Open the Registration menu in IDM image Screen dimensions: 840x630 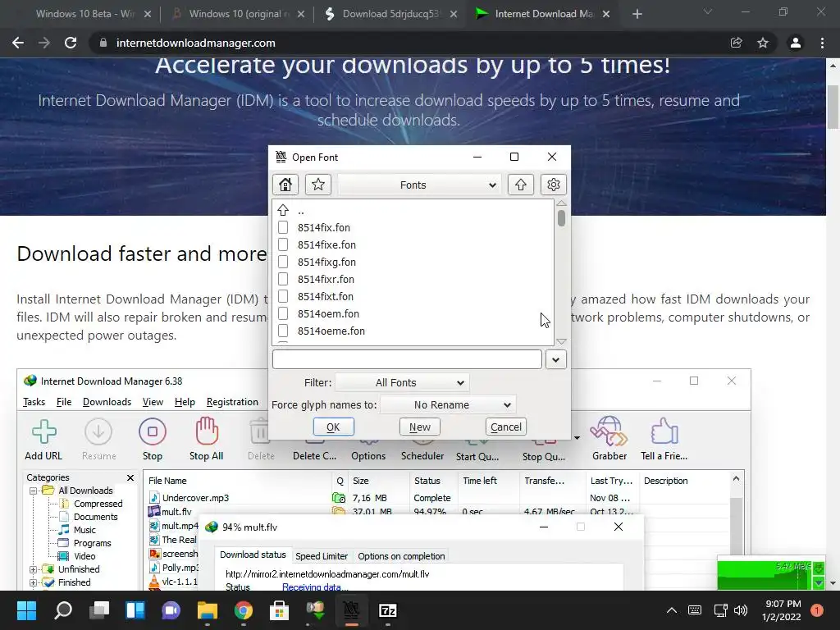click(232, 402)
